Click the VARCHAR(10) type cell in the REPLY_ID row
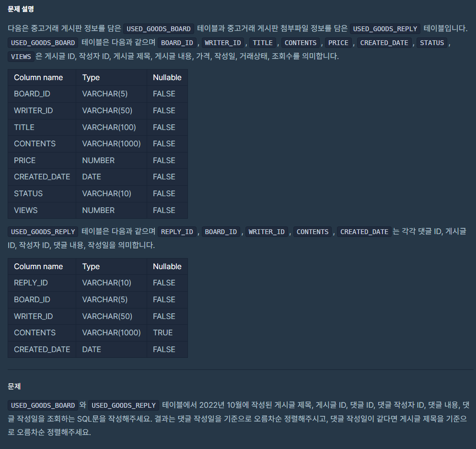 [111, 283]
